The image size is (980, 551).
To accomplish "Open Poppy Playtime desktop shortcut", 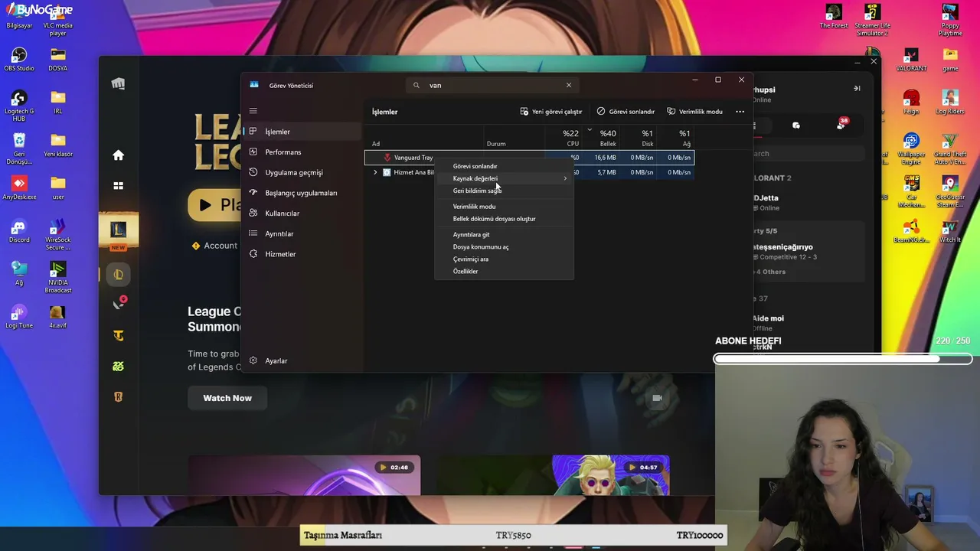I will coord(950,20).
